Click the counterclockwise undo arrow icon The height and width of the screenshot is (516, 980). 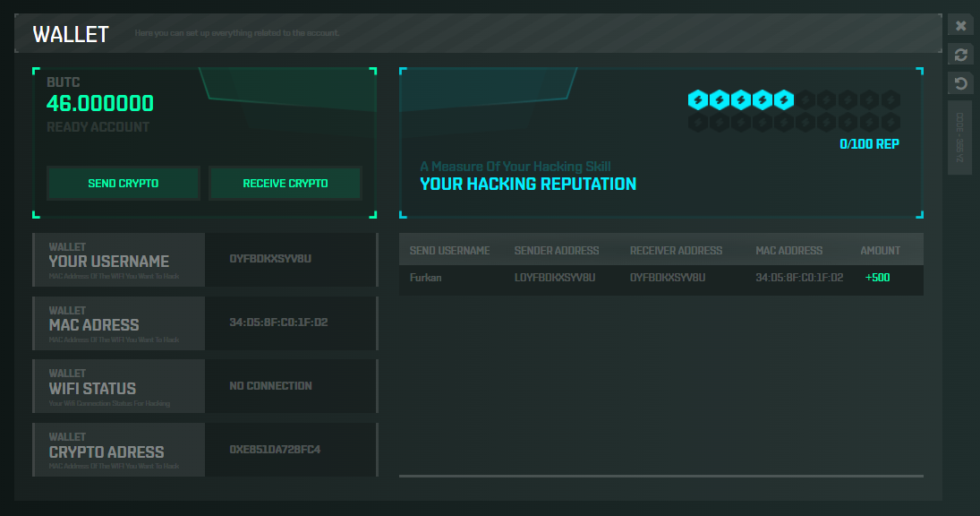[960, 84]
